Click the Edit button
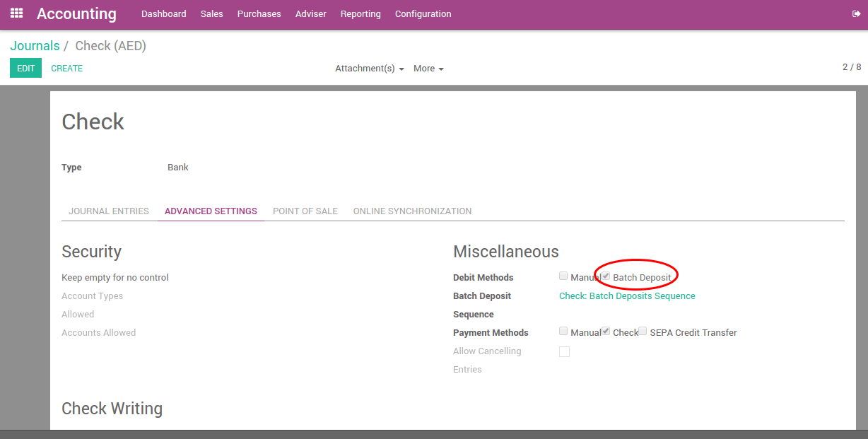This screenshot has height=439, width=868. pyautogui.click(x=25, y=69)
